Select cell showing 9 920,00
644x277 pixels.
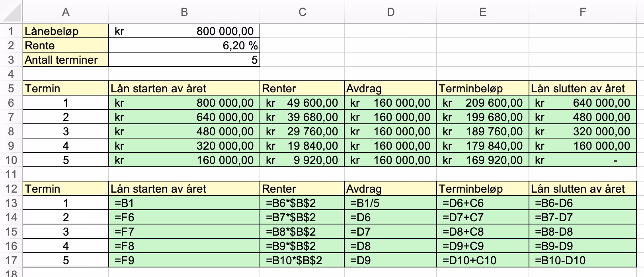click(x=302, y=160)
